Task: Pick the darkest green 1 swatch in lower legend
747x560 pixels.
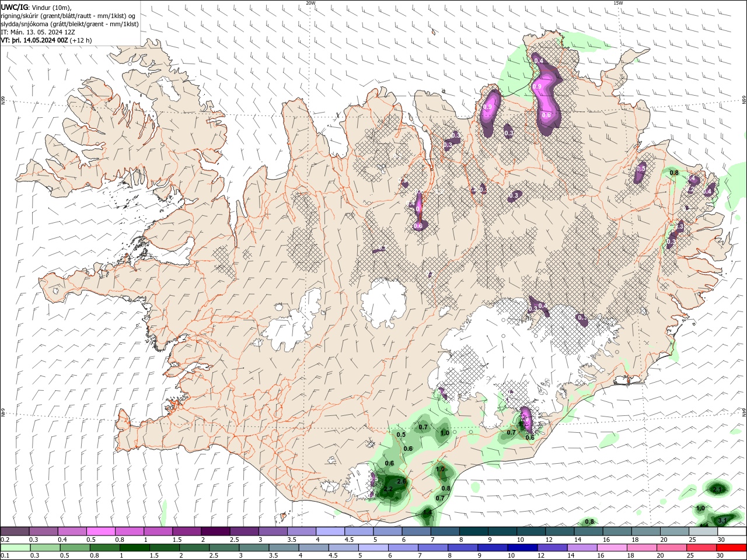Action: click(135, 548)
